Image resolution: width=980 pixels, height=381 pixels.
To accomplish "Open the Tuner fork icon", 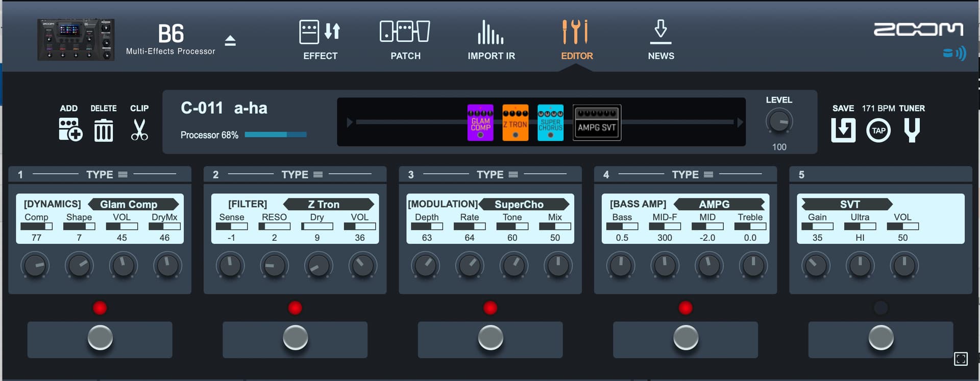I will 912,130.
